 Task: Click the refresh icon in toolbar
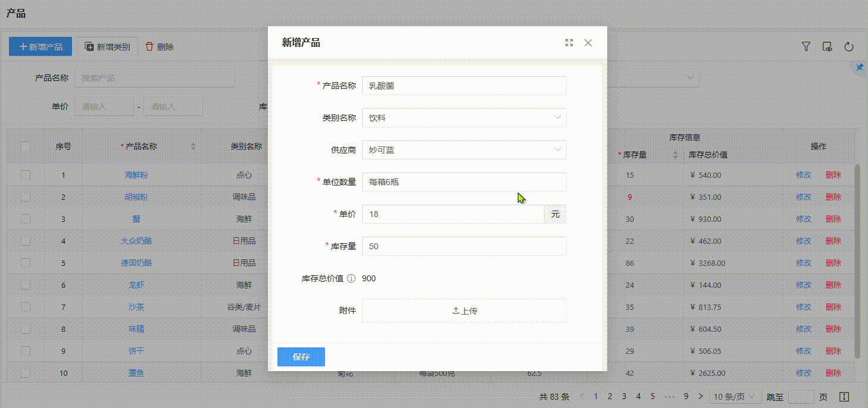pos(849,46)
